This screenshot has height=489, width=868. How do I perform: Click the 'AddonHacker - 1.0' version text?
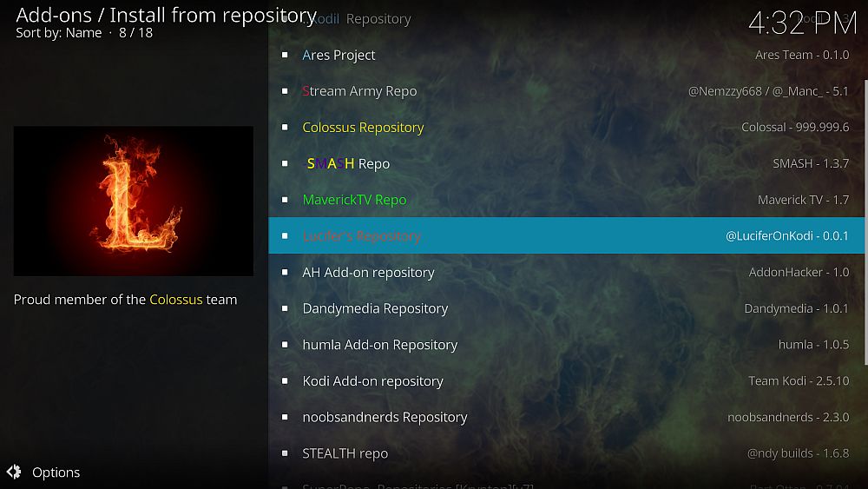click(799, 272)
